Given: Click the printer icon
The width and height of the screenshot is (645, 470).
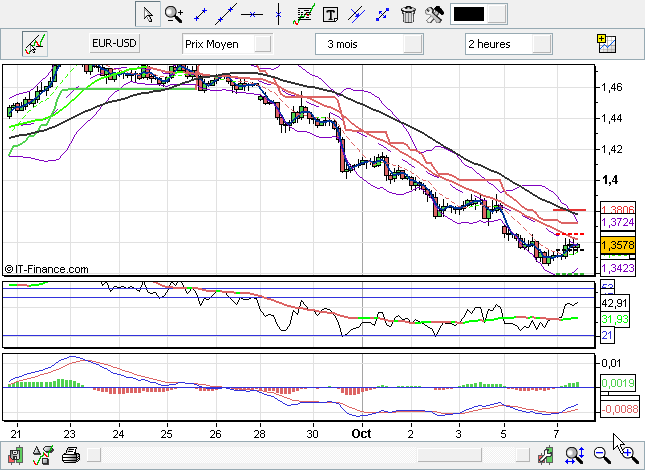Looking at the screenshot, I should coord(70,456).
